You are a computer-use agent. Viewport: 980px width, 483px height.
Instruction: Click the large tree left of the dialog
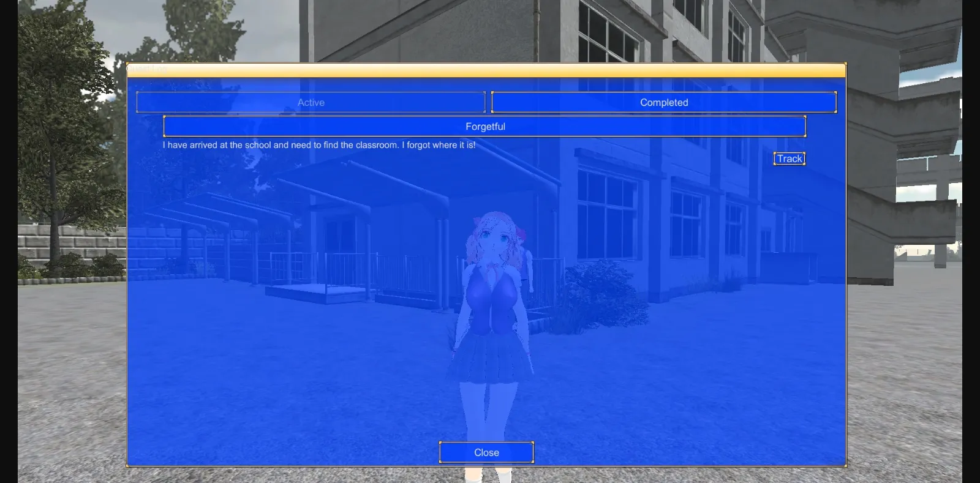[61, 122]
